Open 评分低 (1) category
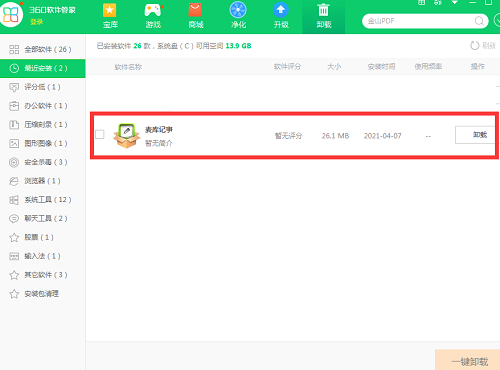The width and height of the screenshot is (500, 370). pos(43,87)
